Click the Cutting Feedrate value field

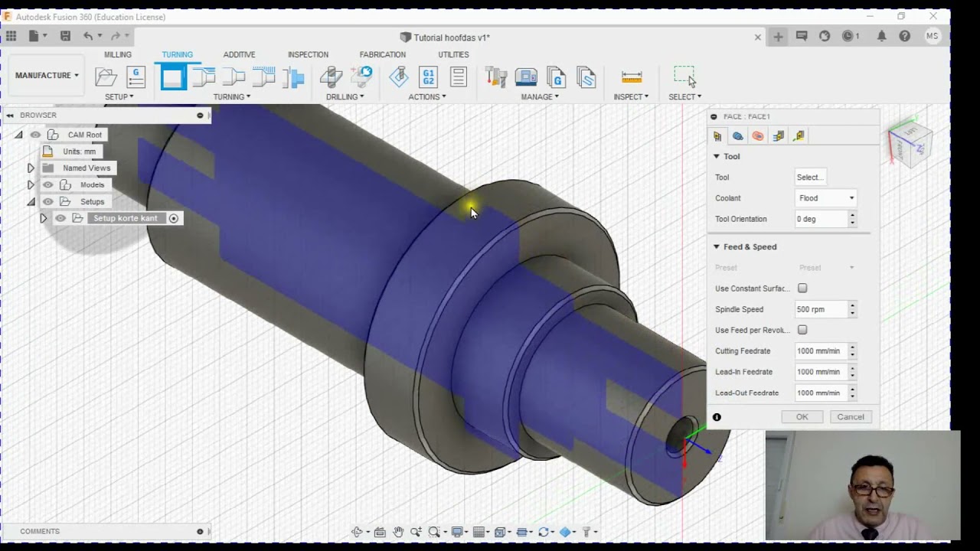(821, 351)
